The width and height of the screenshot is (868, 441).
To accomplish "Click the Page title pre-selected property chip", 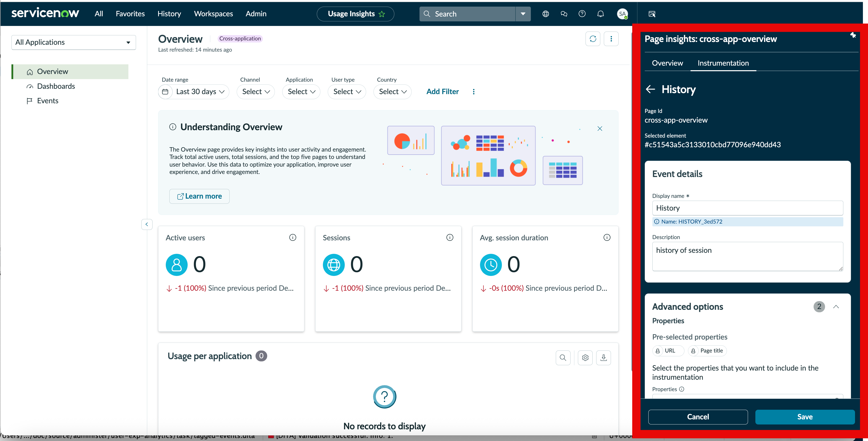I will (x=707, y=351).
